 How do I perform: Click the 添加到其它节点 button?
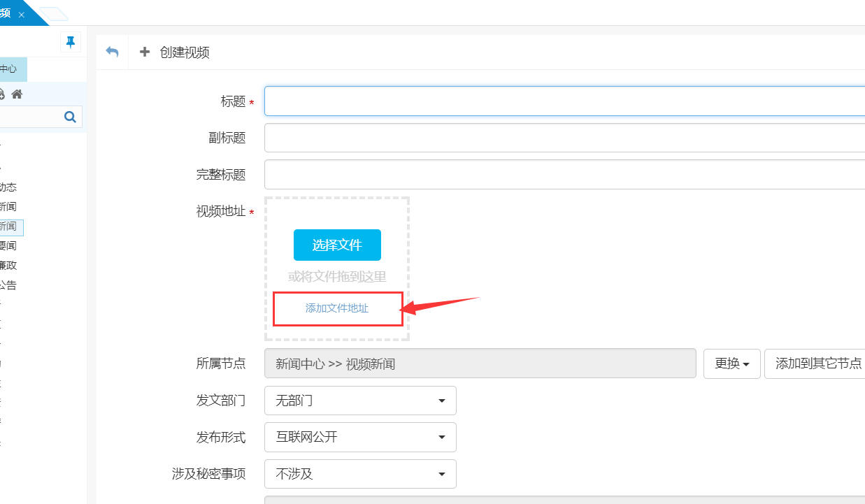pos(815,363)
